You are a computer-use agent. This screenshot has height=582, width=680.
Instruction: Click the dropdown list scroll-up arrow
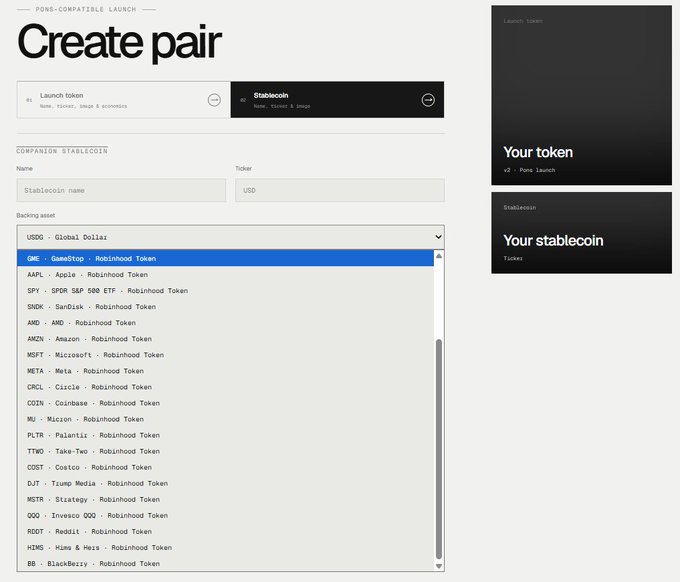pyautogui.click(x=439, y=256)
